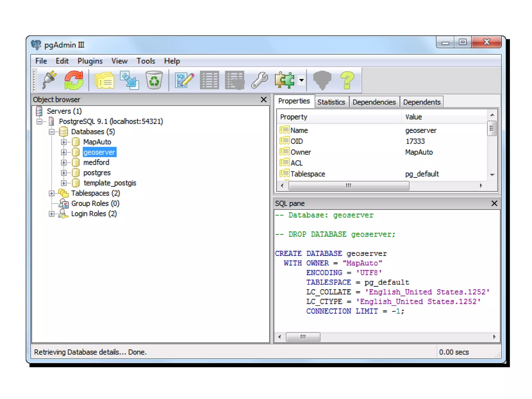Viewport: 532px width, 399px height.
Task: Open the SQL query tool icon
Action: pyautogui.click(x=184, y=80)
